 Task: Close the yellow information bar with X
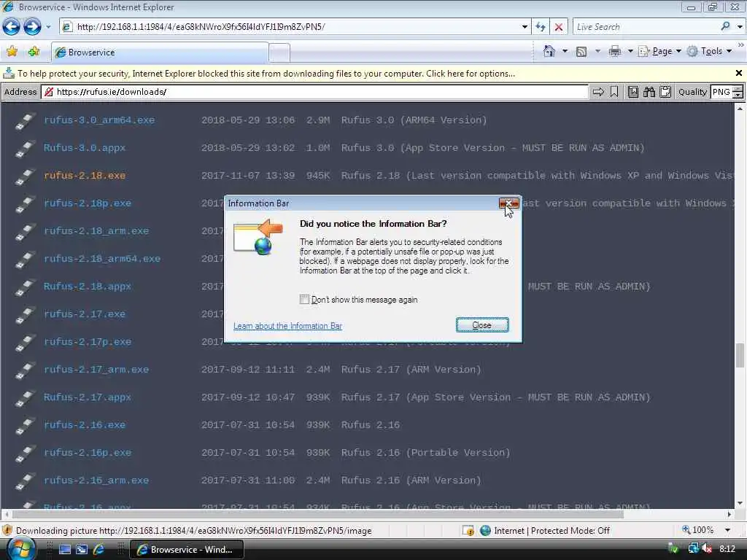point(738,74)
